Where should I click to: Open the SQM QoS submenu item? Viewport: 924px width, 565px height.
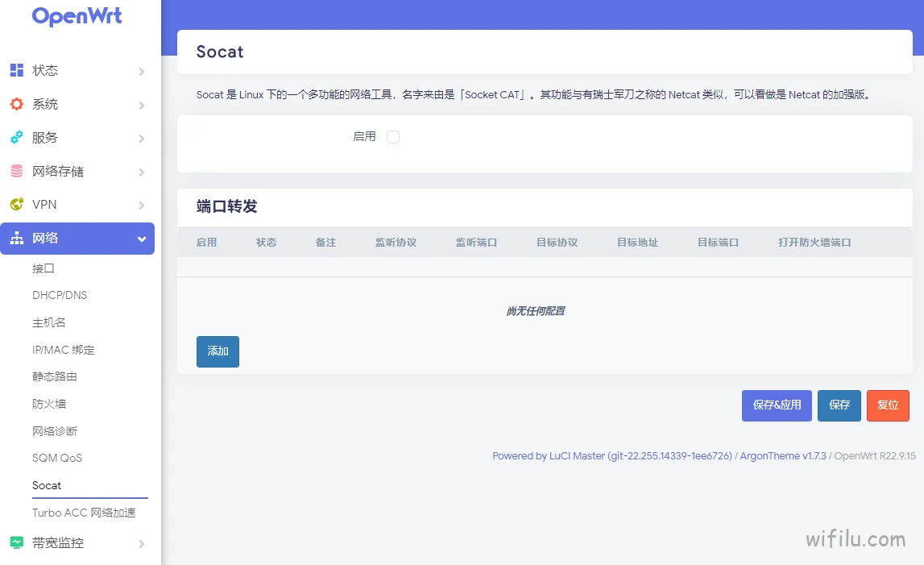(57, 458)
